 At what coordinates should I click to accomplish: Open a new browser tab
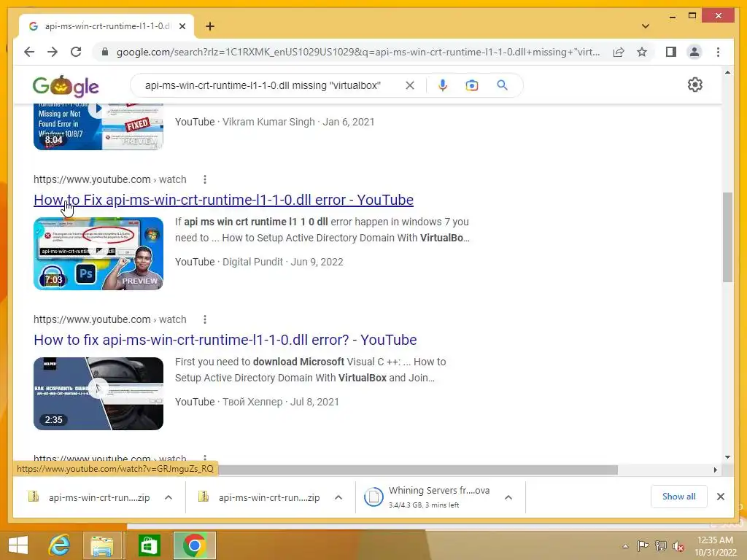209,26
